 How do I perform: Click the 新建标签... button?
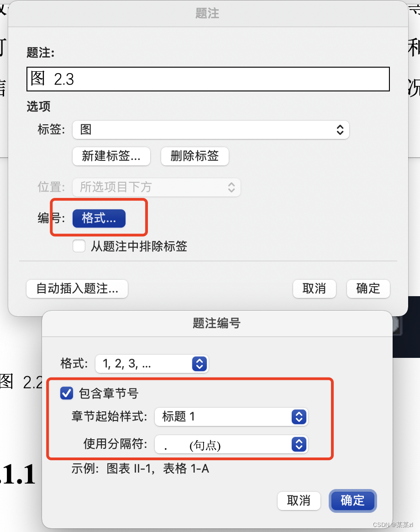[x=111, y=156]
